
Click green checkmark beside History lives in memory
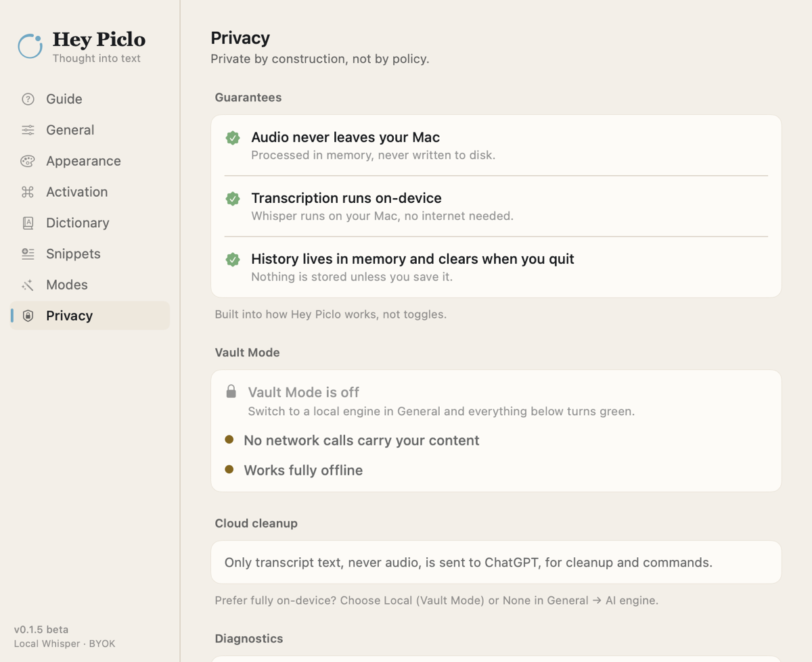233,260
